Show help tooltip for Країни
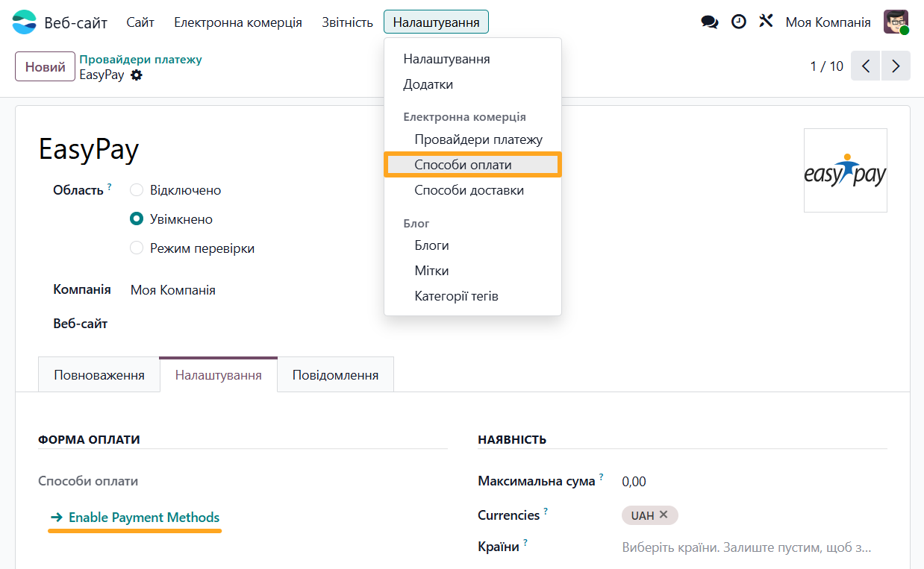Viewport: 924px width, 569px height. pos(525,543)
